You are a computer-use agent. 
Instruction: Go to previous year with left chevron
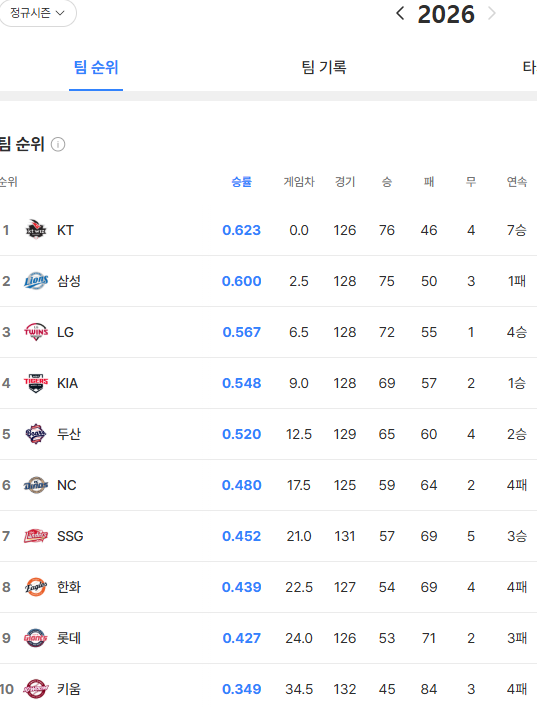pyautogui.click(x=400, y=14)
